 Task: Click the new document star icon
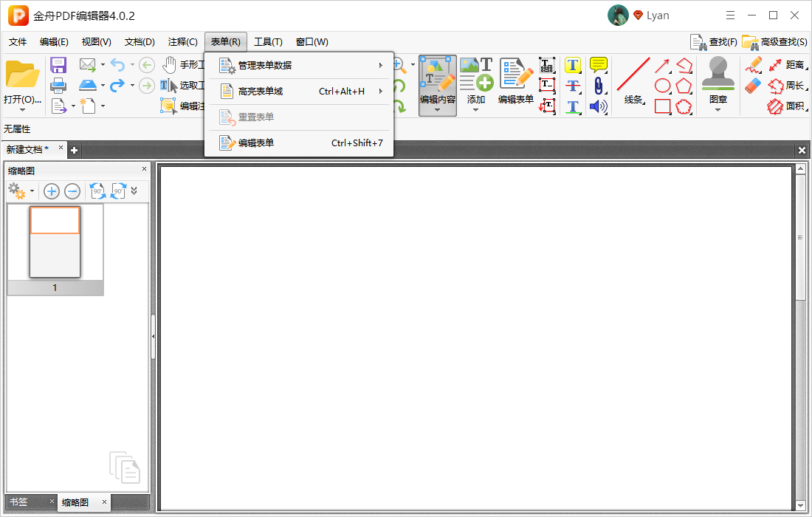[88, 105]
